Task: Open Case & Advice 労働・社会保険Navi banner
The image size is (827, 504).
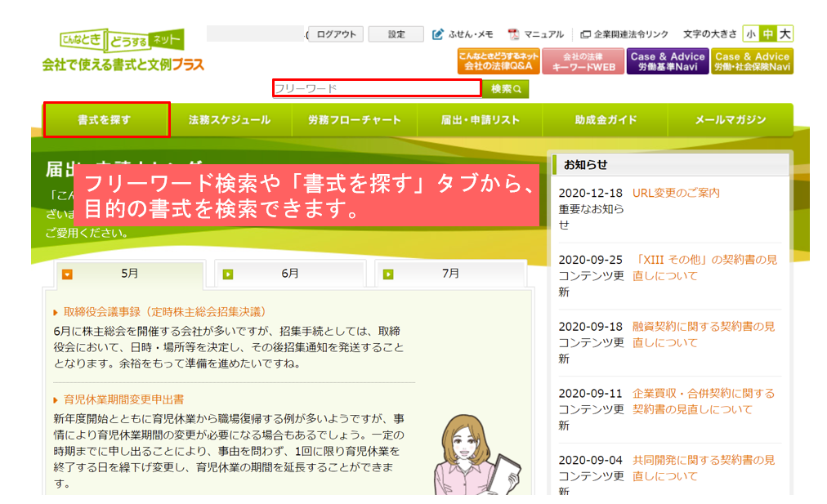Action: pyautogui.click(x=752, y=62)
